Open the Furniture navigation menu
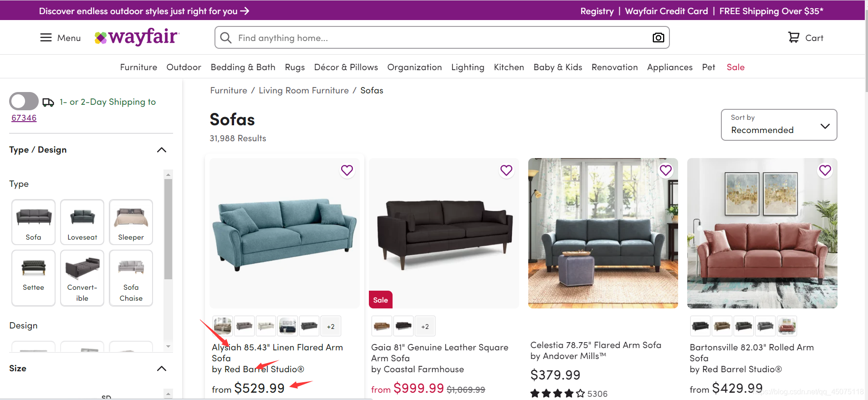Screen dimensions: 868x400 coord(138,67)
